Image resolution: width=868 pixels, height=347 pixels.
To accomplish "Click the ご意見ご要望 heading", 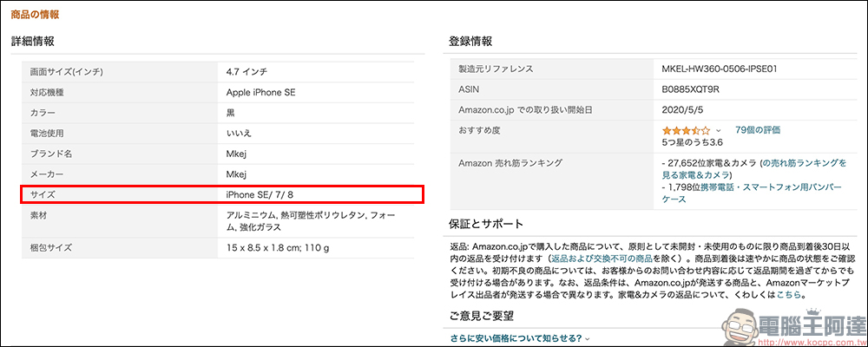I will click(483, 316).
